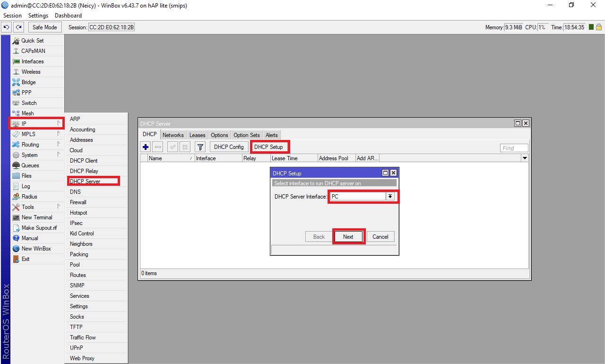
Task: Click the DHCP Setup button
Action: (268, 147)
